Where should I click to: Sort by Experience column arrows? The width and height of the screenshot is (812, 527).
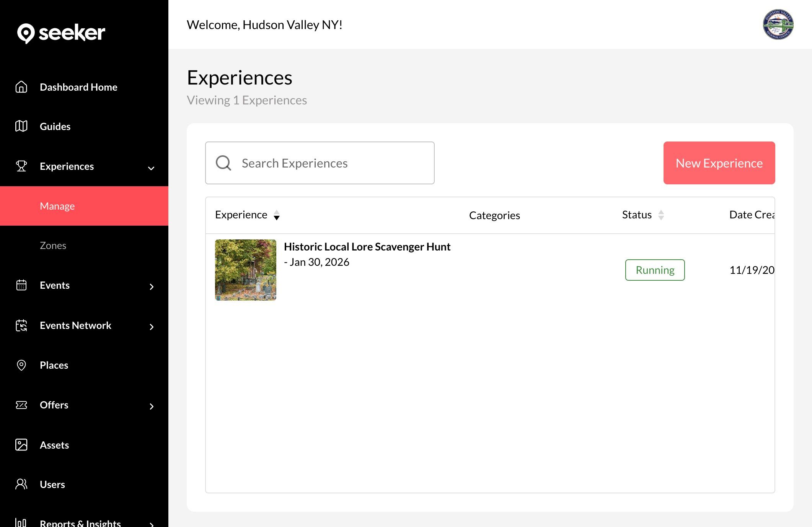click(x=277, y=215)
